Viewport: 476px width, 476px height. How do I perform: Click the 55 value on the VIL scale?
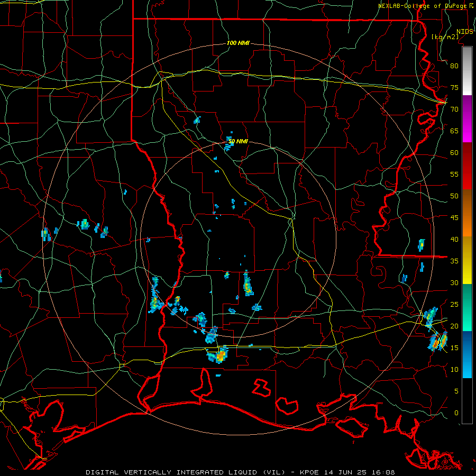coord(454,174)
